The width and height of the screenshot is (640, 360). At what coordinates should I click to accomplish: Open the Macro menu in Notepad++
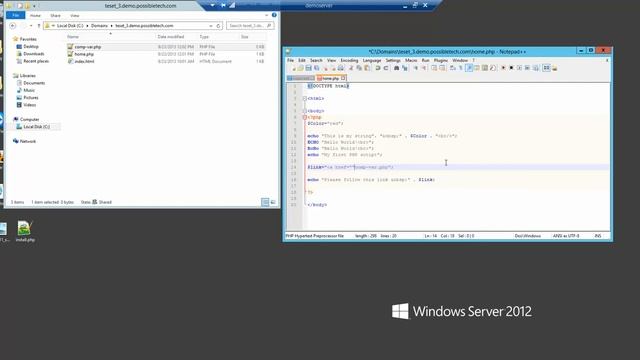coord(411,60)
